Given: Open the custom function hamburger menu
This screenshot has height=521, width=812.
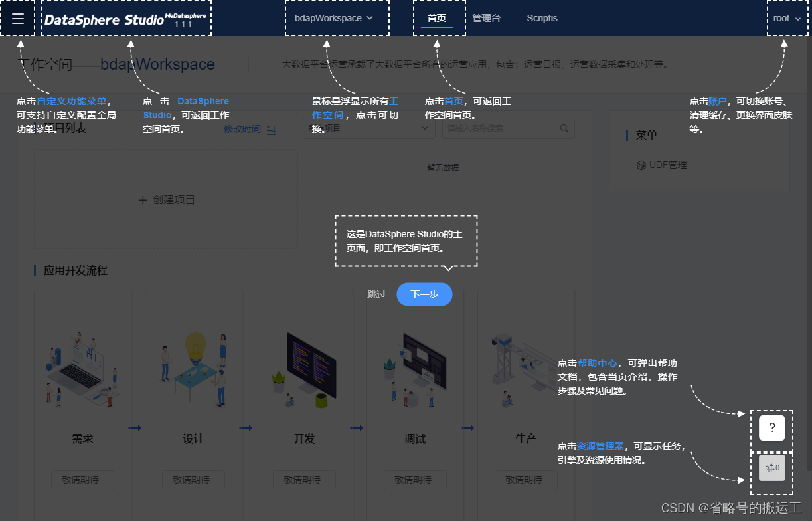Looking at the screenshot, I should pos(18,19).
